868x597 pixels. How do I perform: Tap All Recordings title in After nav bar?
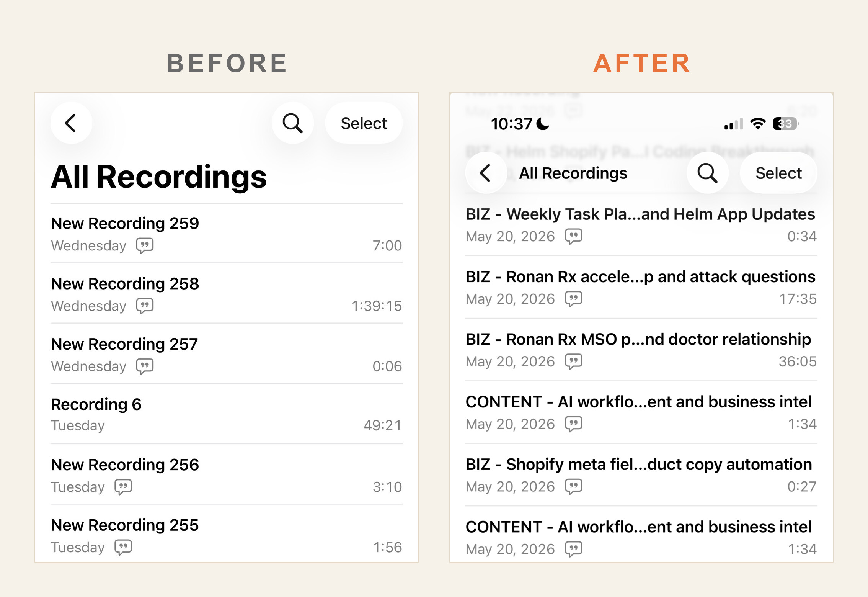click(573, 173)
